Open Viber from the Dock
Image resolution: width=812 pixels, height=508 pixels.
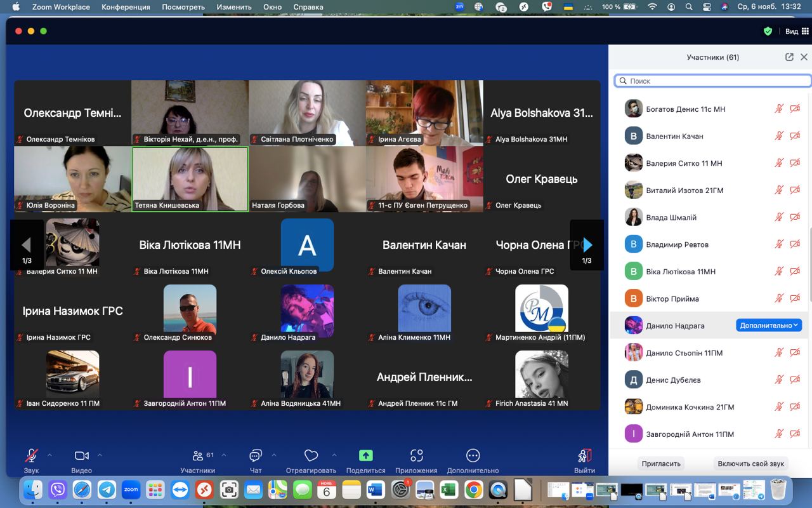(x=58, y=490)
